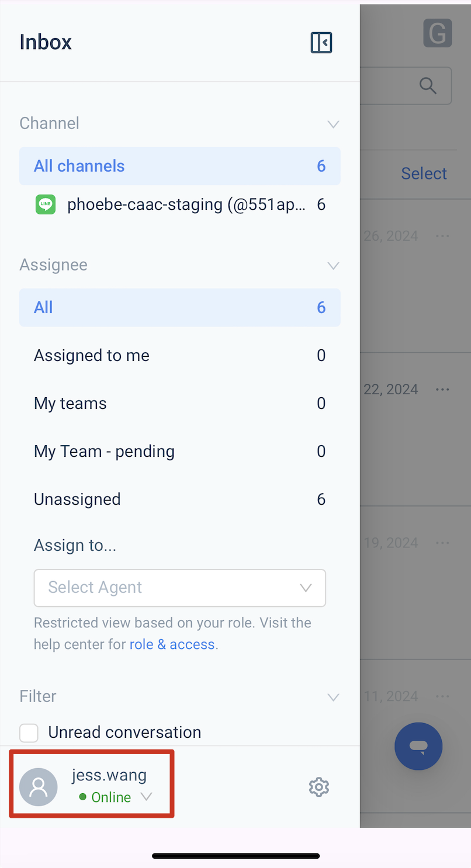Open settings gear icon
The height and width of the screenshot is (868, 471).
pos(319,787)
